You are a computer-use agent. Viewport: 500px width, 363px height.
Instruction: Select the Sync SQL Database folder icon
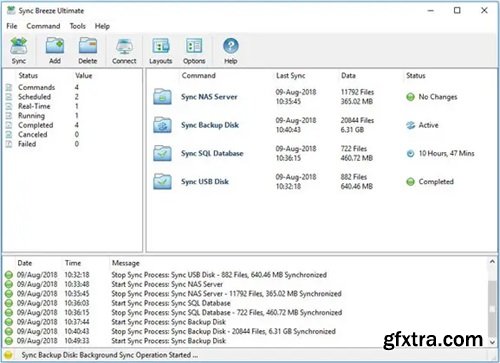tap(162, 153)
